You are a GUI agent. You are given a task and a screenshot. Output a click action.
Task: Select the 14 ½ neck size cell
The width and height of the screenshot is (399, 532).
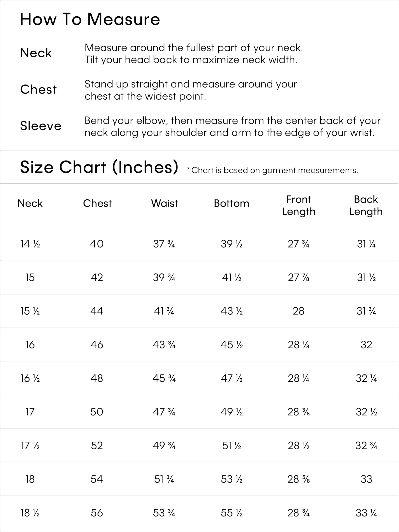pos(30,244)
